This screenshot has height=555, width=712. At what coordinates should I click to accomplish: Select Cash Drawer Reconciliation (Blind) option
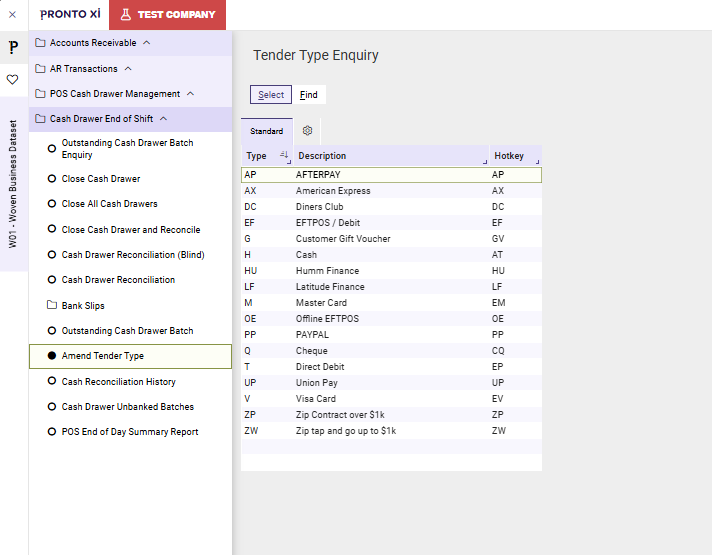[52, 255]
